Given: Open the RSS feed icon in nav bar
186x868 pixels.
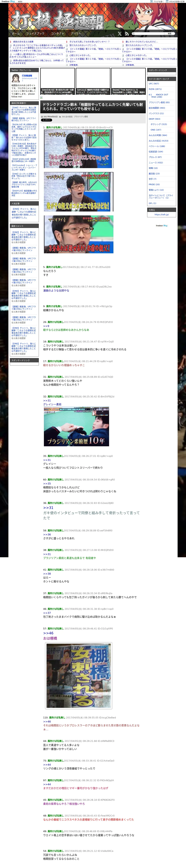Looking at the screenshot, I should click(127, 34).
